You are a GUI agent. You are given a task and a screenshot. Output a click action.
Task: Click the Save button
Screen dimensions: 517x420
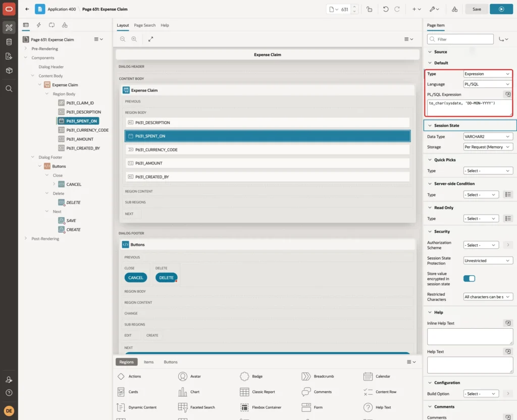(x=477, y=9)
